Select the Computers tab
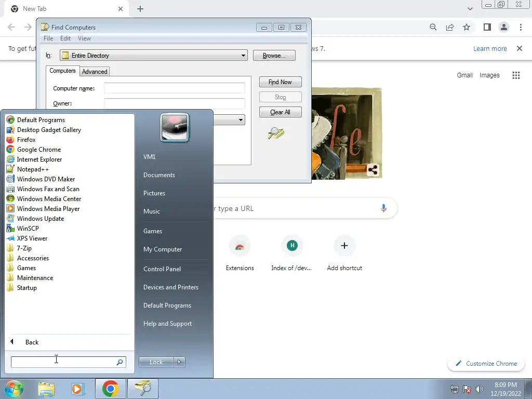Screen dimensions: 532x399 62,71
